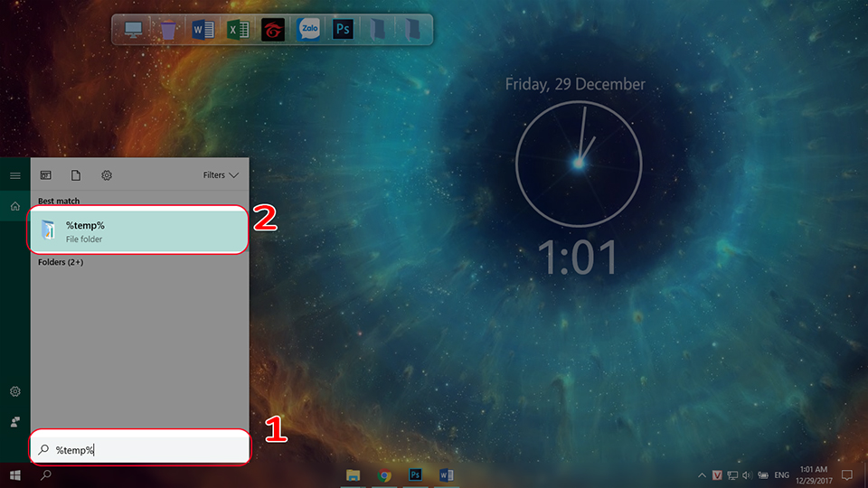
Task: Switch to Word on the taskbar
Action: point(446,475)
